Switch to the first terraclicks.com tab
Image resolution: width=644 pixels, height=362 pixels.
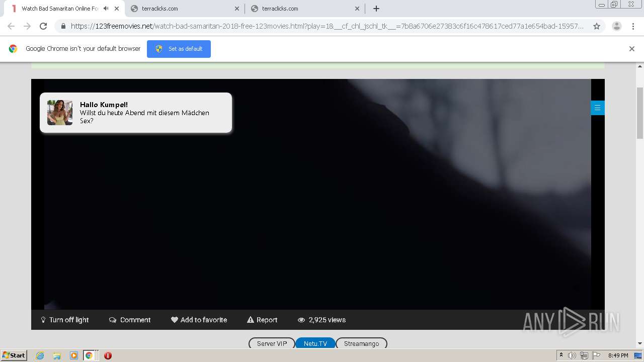[x=185, y=9]
